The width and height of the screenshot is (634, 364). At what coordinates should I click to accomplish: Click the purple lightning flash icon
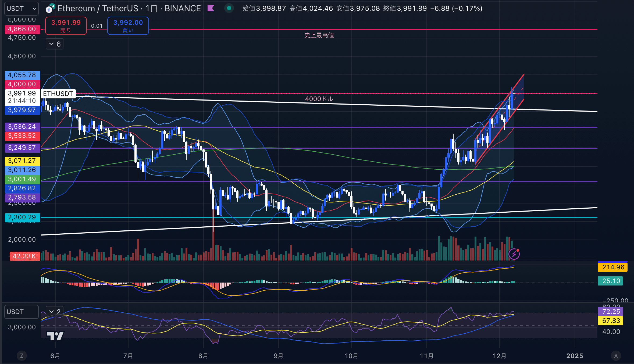pos(514,254)
